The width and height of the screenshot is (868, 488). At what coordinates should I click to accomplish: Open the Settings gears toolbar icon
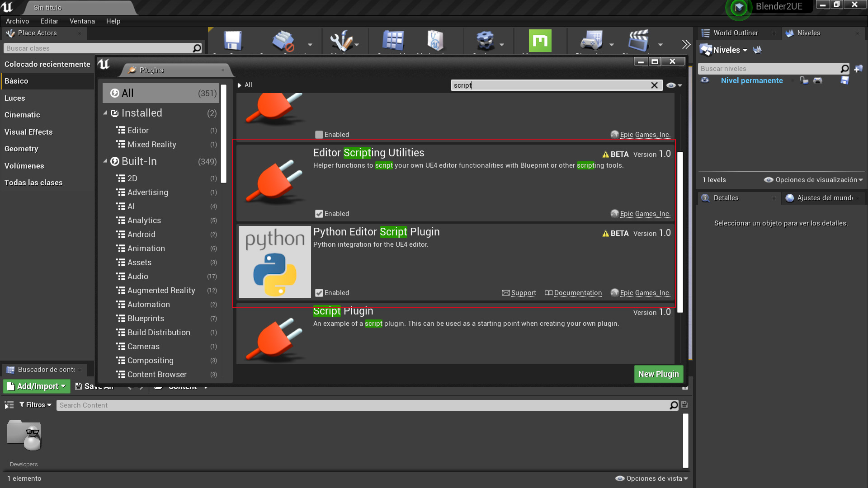(x=486, y=41)
